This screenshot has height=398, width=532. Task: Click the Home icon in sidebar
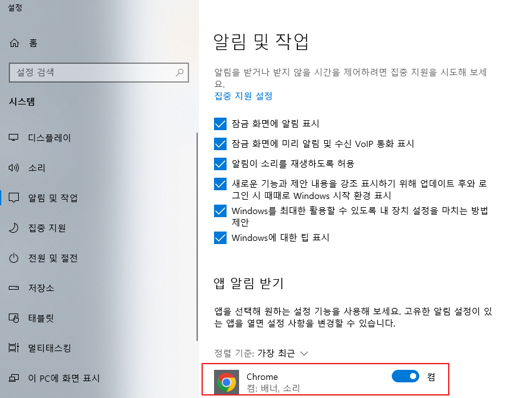coord(14,43)
